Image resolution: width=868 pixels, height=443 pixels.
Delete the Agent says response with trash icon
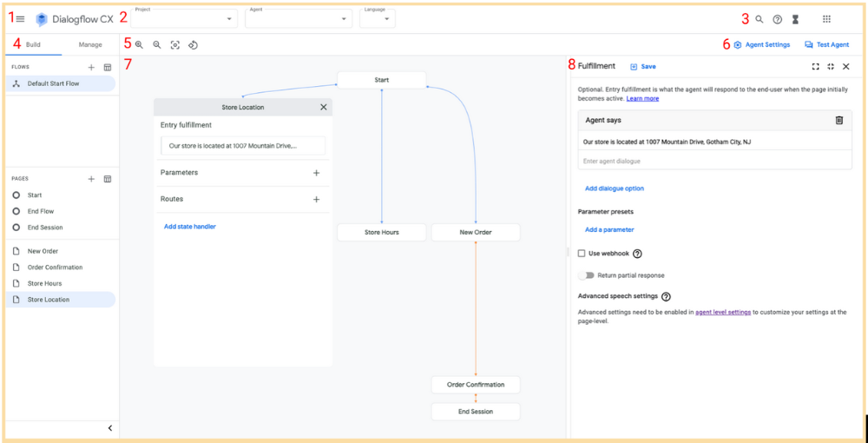coord(839,120)
